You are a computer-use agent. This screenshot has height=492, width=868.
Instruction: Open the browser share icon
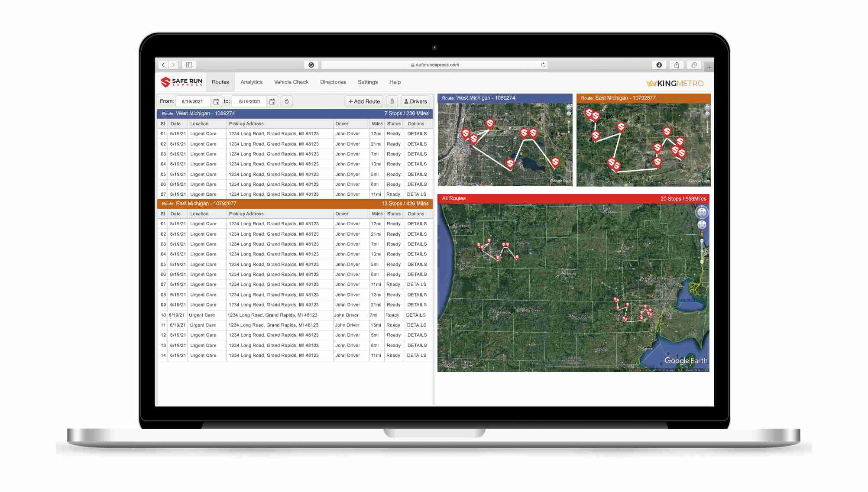pyautogui.click(x=676, y=65)
